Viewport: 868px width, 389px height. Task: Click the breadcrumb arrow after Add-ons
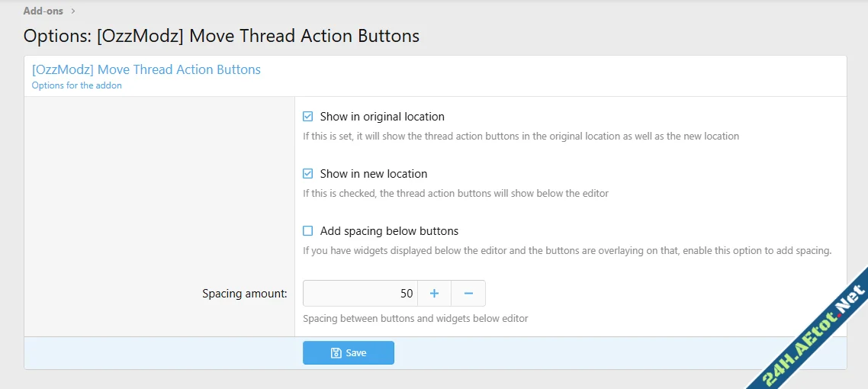click(73, 11)
